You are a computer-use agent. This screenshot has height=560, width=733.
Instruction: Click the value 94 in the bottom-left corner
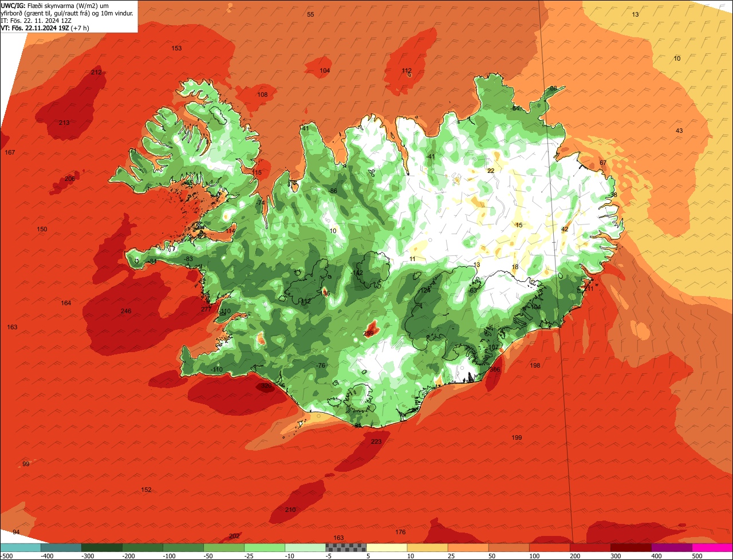pos(16,532)
